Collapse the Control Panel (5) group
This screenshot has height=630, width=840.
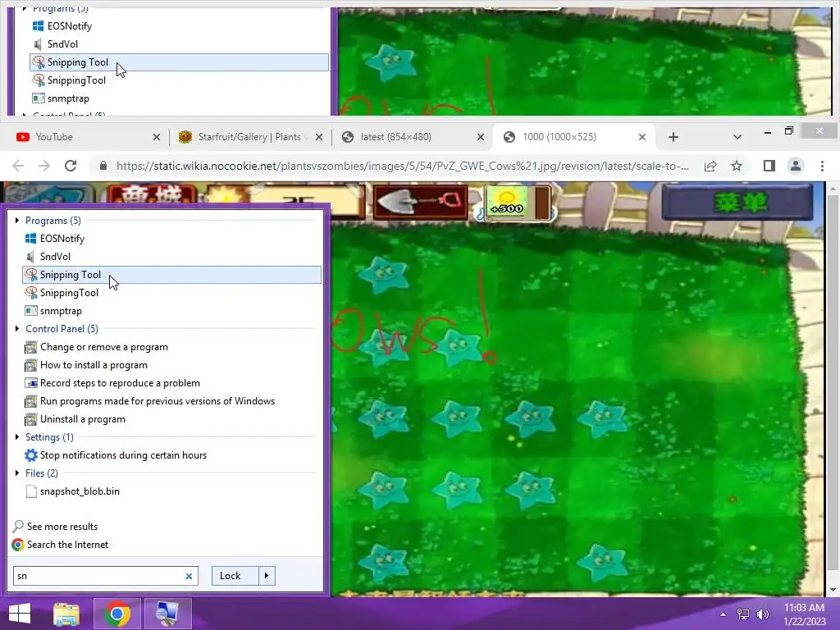[x=17, y=328]
